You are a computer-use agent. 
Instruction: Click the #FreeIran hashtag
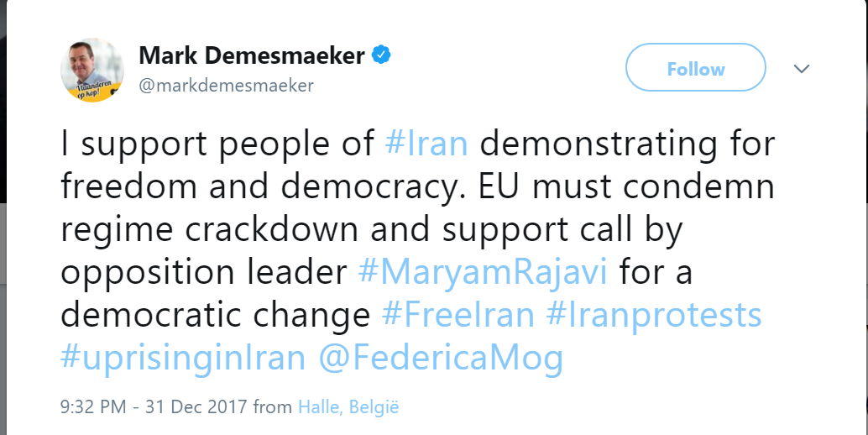458,314
